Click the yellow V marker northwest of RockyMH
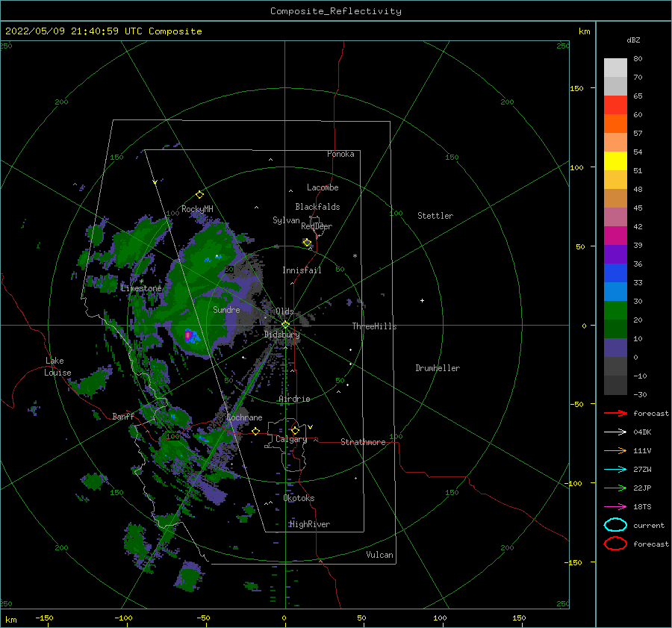The height and width of the screenshot is (628, 672). point(155,182)
